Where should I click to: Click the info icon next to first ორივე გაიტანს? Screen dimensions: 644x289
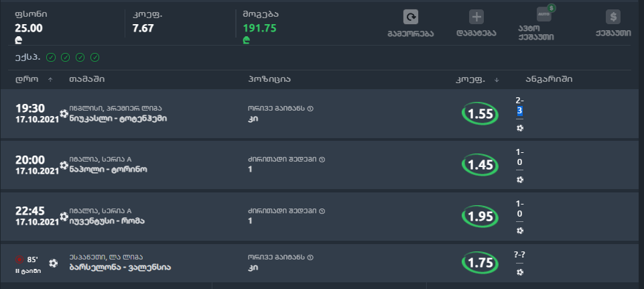tap(310, 108)
